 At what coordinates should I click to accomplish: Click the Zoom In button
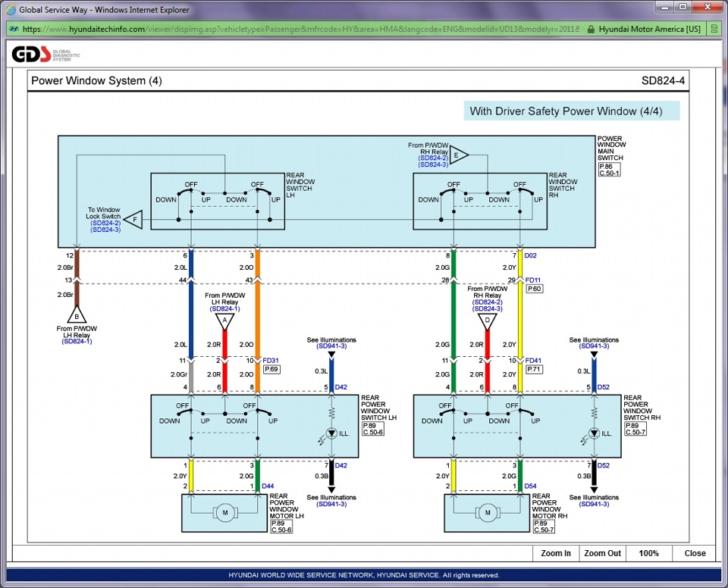point(556,553)
